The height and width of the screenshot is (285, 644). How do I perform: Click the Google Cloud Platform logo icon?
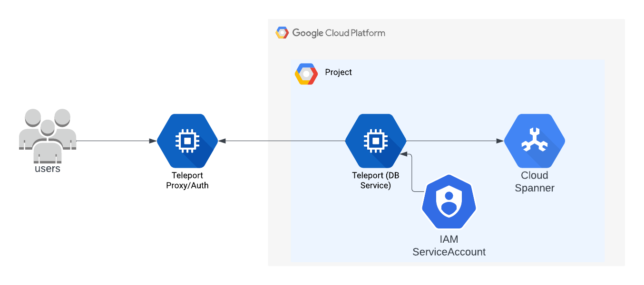tap(282, 32)
